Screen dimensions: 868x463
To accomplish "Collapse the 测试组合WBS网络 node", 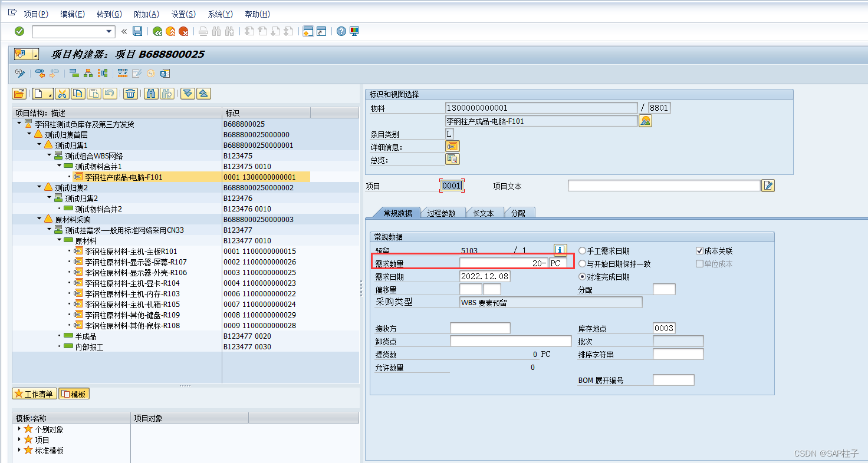I will point(50,156).
